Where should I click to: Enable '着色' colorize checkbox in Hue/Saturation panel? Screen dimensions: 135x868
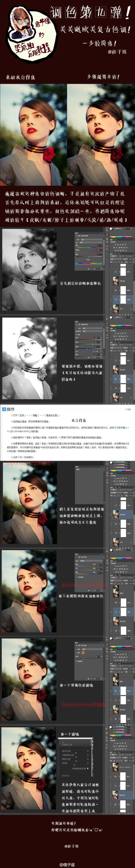coord(86,260)
